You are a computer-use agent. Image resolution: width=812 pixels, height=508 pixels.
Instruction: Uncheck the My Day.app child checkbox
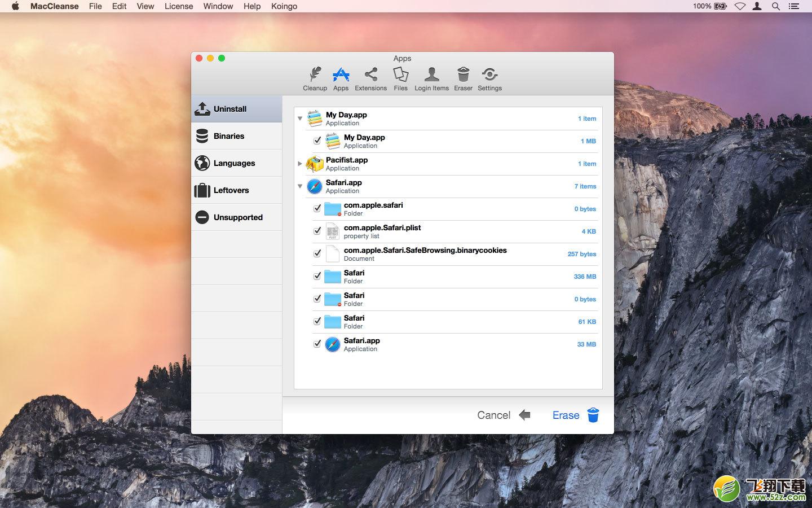pyautogui.click(x=317, y=141)
